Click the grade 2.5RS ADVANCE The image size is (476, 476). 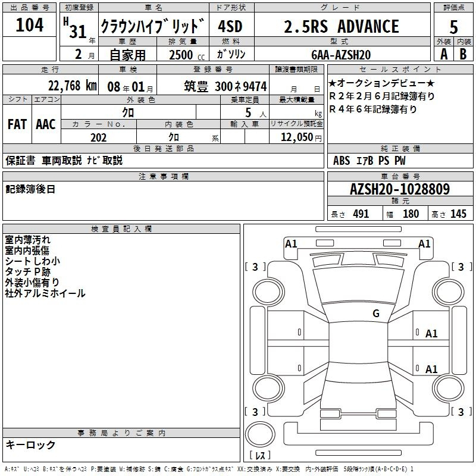coord(342,26)
